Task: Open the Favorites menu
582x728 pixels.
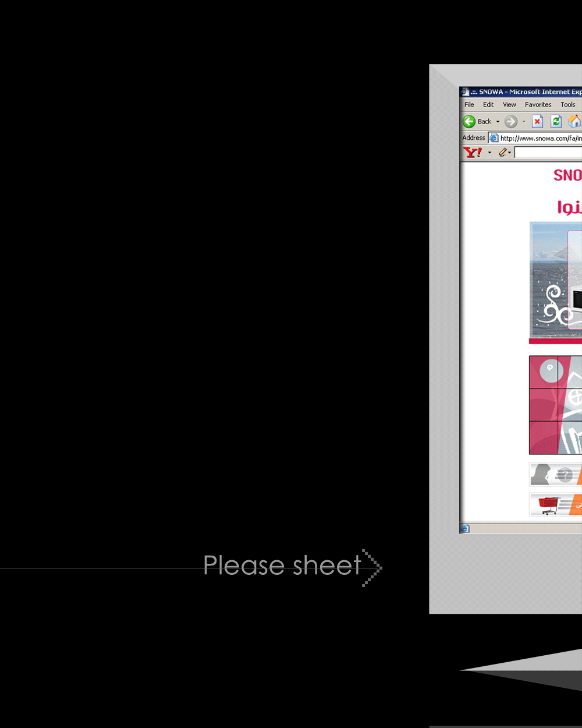Action: pyautogui.click(x=538, y=105)
